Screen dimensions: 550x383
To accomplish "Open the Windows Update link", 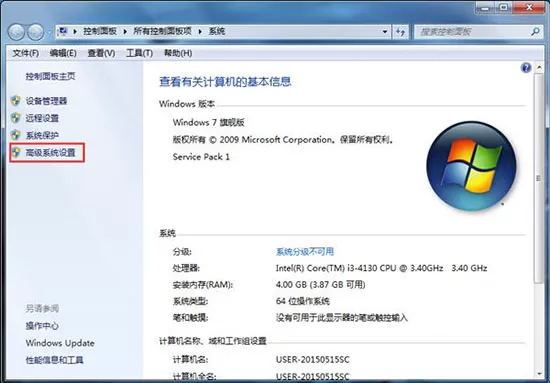I will (x=60, y=343).
